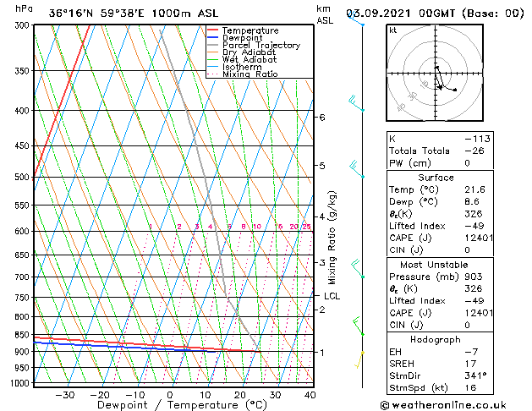Click the -30 temperature axis label
532x411 pixels.
[x=64, y=395]
